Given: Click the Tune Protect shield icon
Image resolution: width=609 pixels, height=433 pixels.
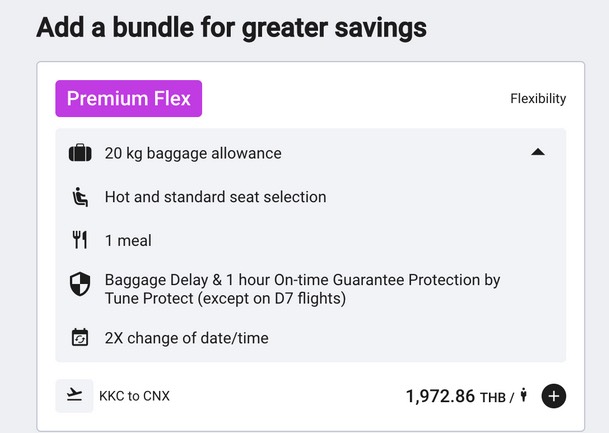Looking at the screenshot, I should click(x=80, y=289).
